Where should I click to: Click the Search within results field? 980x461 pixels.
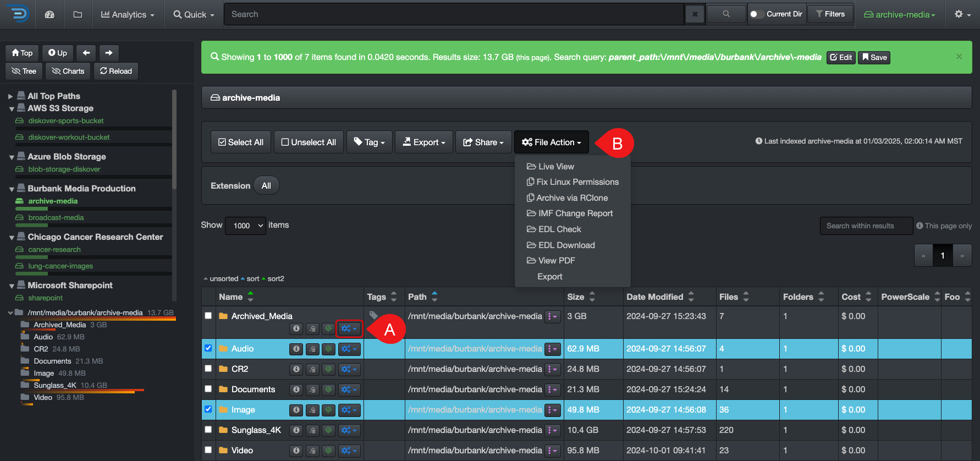coord(866,226)
